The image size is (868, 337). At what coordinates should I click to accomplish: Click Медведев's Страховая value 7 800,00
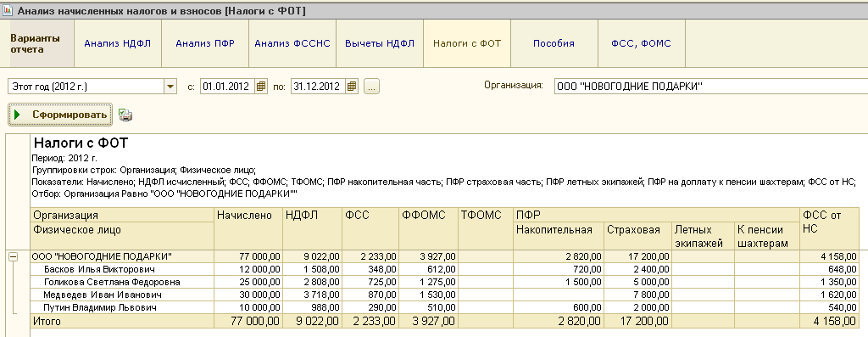coord(652,295)
